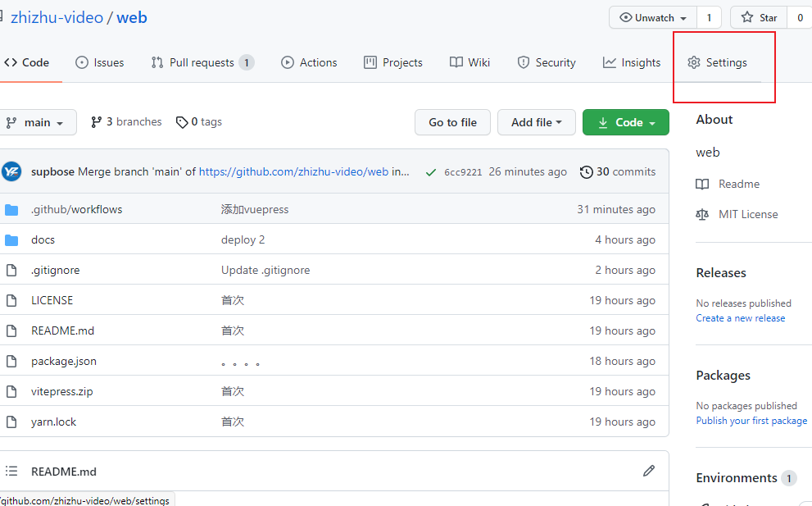Click the yarn.lock file icon
The height and width of the screenshot is (506, 812).
click(11, 422)
